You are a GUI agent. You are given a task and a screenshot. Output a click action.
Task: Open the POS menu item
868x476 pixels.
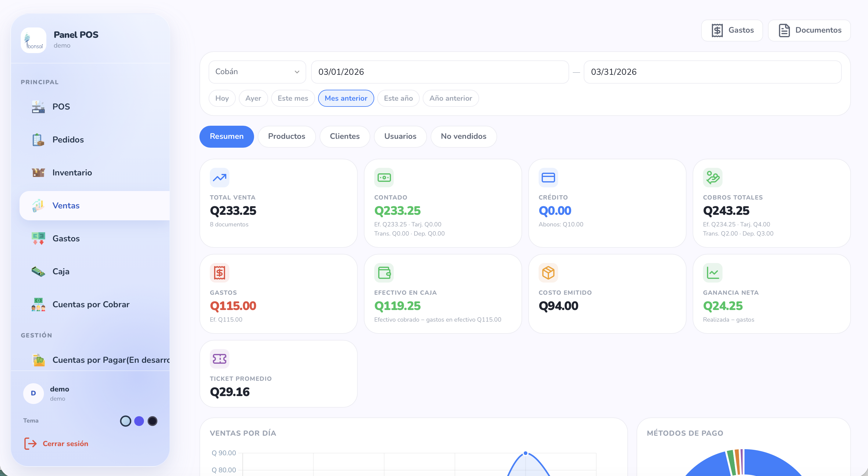95,106
